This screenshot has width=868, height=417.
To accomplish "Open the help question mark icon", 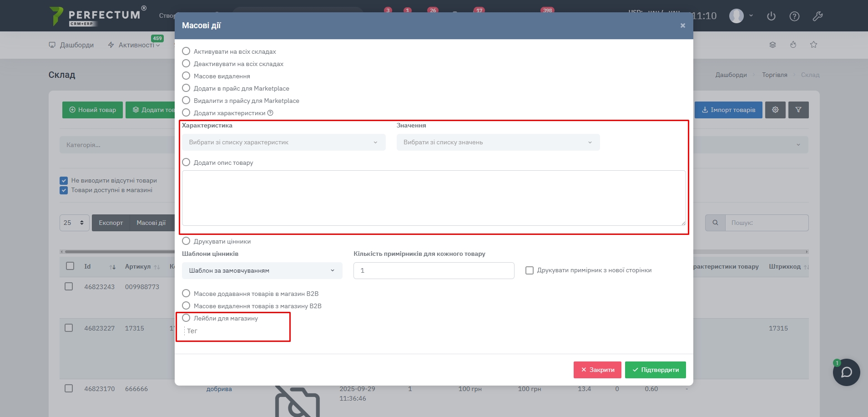I will [794, 16].
